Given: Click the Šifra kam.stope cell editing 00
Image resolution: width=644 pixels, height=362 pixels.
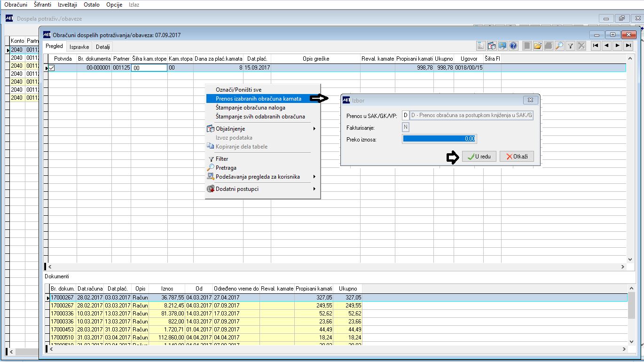Looking at the screenshot, I should (149, 68).
